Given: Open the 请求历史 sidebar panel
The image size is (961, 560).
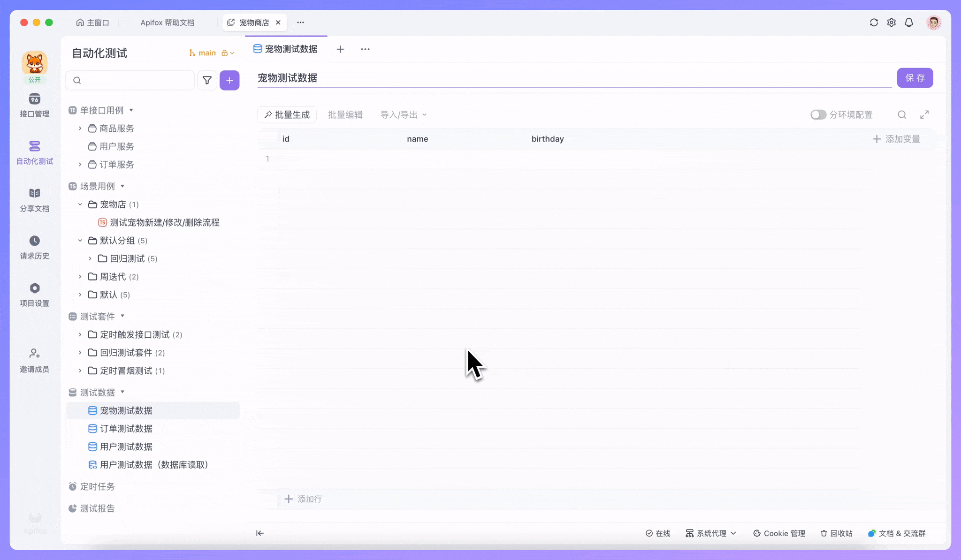Looking at the screenshot, I should 34,247.
